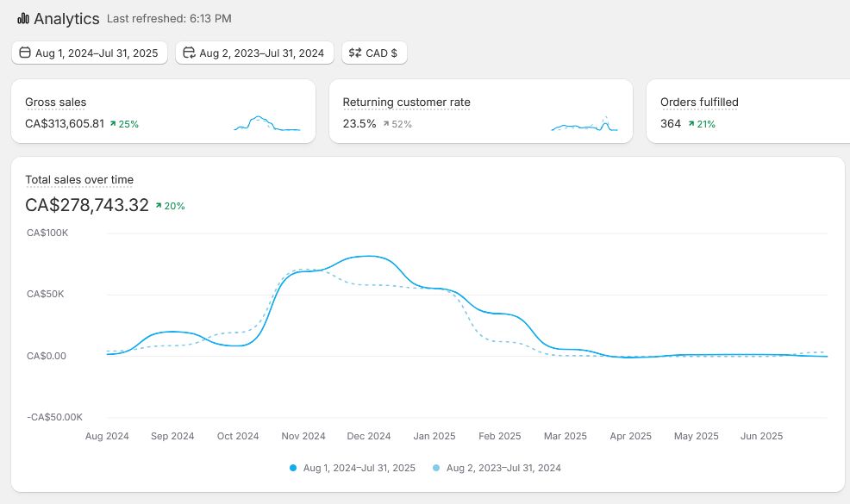Open the CAD $ currency selector

(x=374, y=53)
